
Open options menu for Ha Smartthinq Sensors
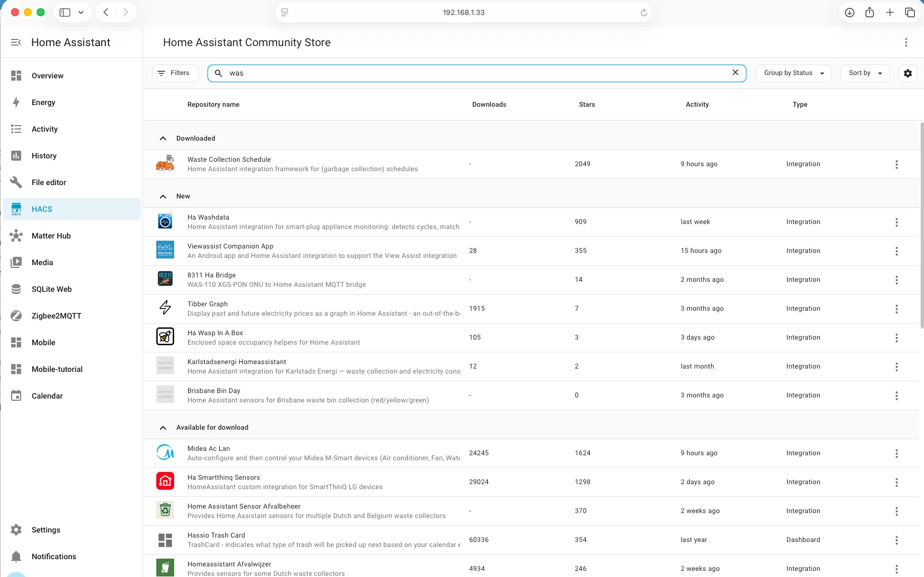[897, 482]
